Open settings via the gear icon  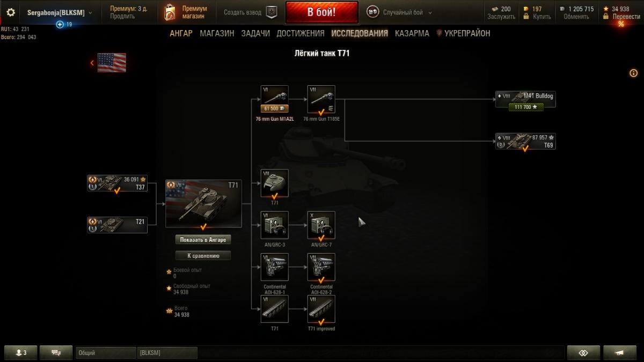[x=11, y=12]
